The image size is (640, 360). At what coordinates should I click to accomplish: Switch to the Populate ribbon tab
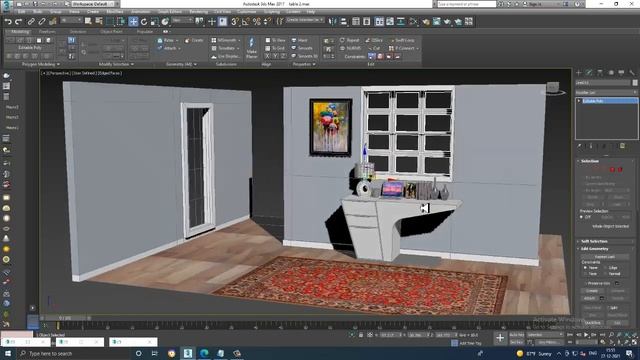click(x=144, y=31)
